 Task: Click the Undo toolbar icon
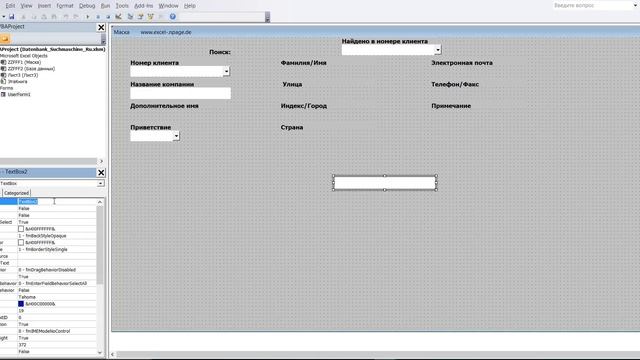point(66,17)
